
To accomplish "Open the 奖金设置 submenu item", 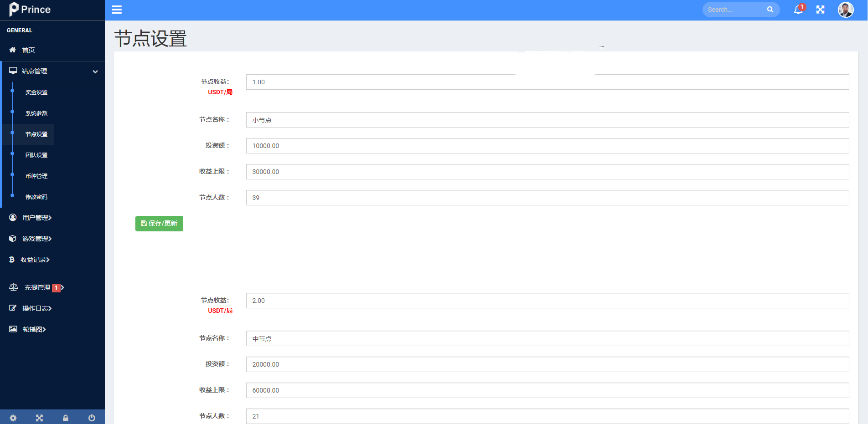I will (36, 92).
